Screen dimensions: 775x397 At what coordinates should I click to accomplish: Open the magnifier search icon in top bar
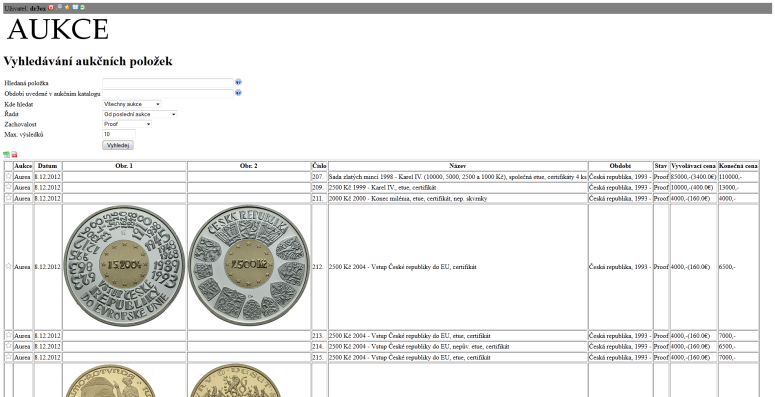click(59, 7)
